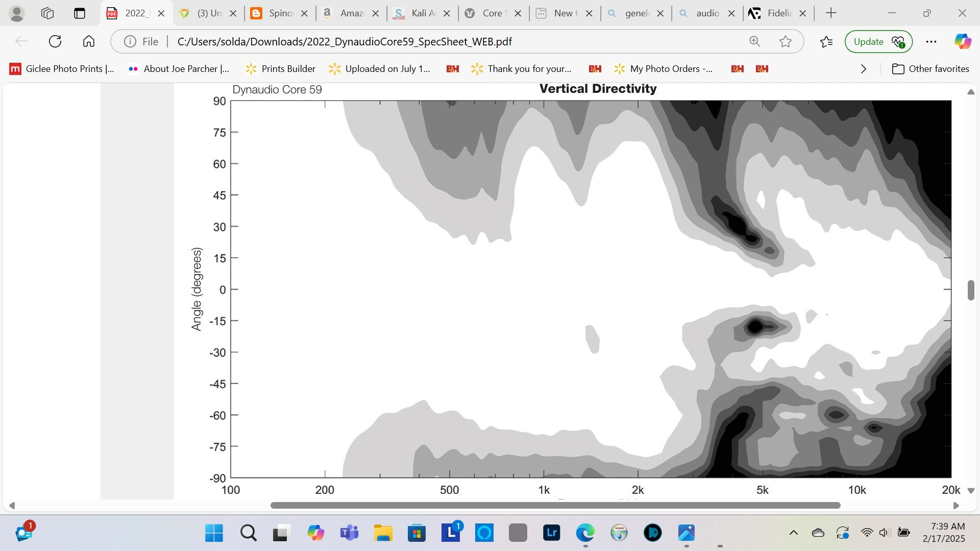This screenshot has height=551, width=980.
Task: Switch to the audio search tab
Action: pos(707,13)
